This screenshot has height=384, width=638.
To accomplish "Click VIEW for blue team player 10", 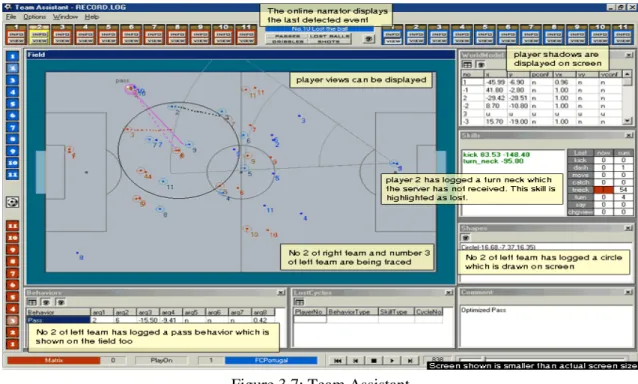I will [x=600, y=40].
